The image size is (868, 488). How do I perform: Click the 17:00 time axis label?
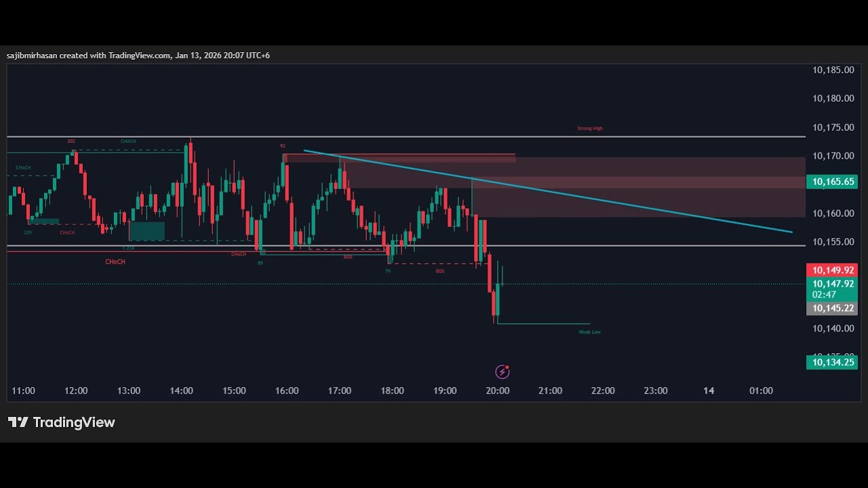[340, 391]
